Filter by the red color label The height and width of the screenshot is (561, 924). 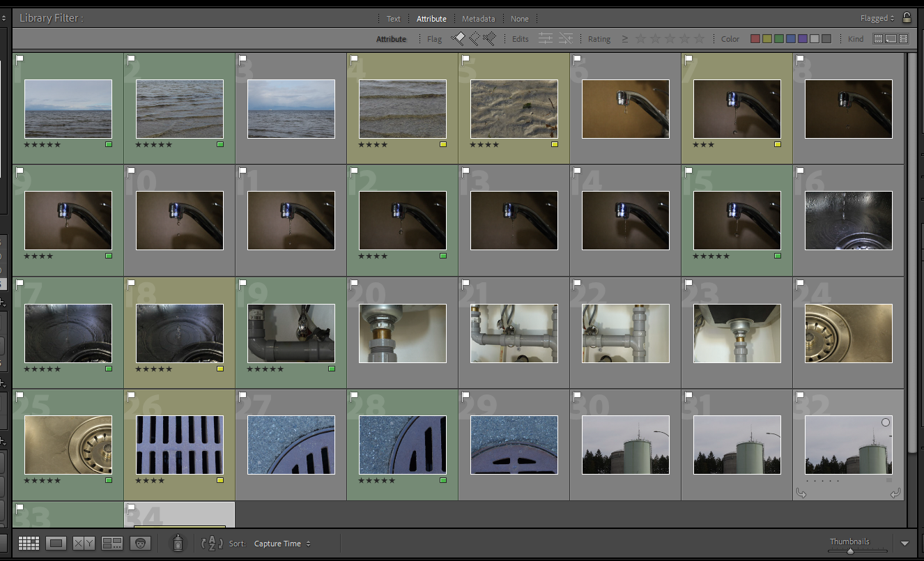pyautogui.click(x=755, y=39)
